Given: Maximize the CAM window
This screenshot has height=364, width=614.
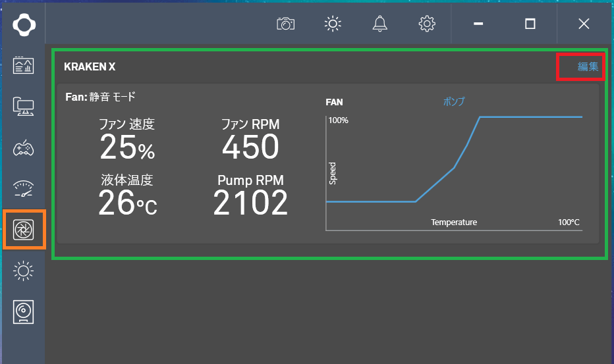Looking at the screenshot, I should 530,24.
